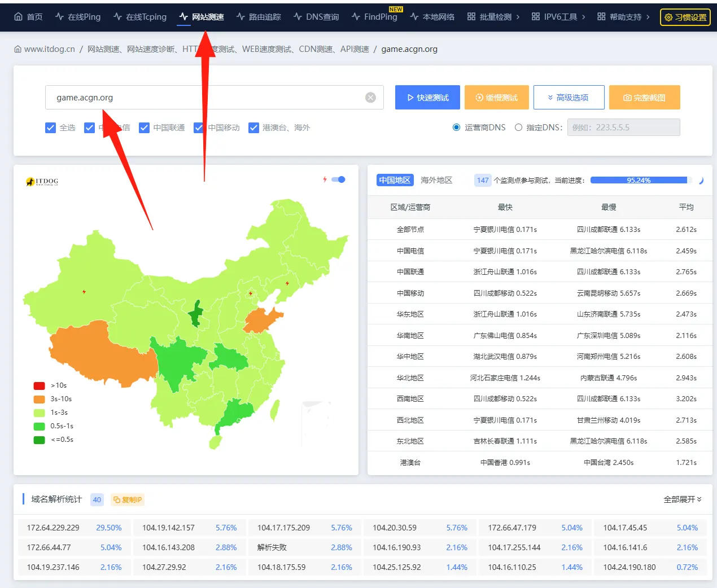Screen dimensions: 717x588
Task: Expand the 批量检测 dropdown menu
Action: 493,17
